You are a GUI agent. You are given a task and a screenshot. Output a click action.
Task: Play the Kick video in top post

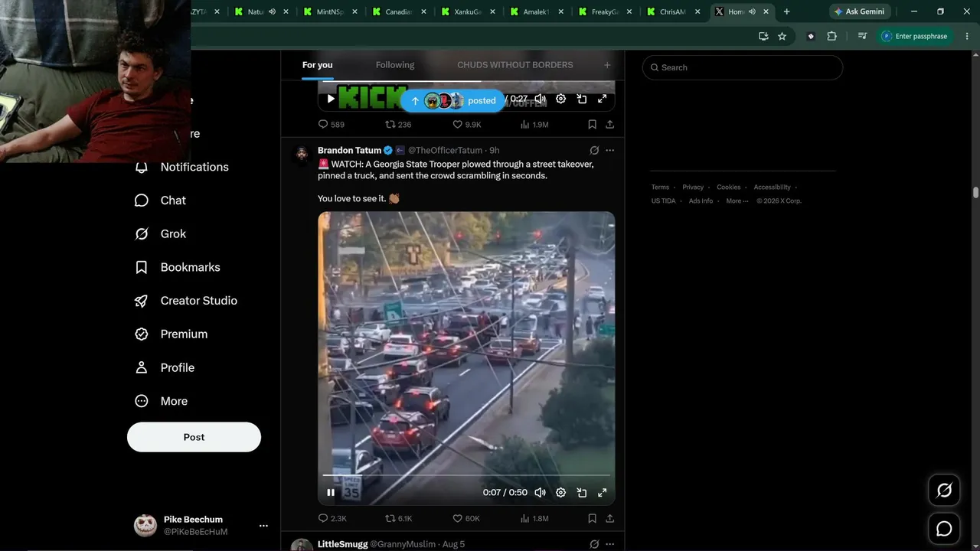coord(331,99)
